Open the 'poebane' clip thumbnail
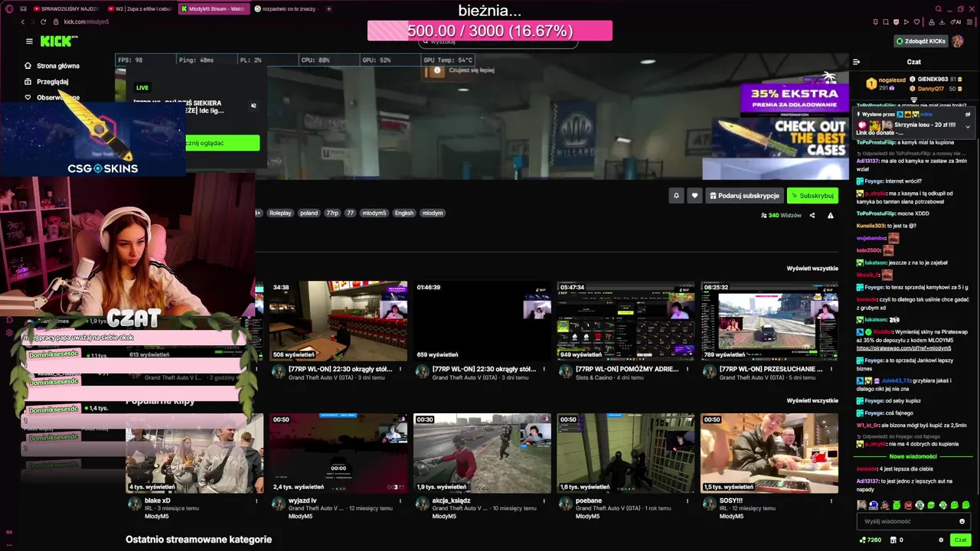Screen dimensions: 980x551 [x=626, y=453]
